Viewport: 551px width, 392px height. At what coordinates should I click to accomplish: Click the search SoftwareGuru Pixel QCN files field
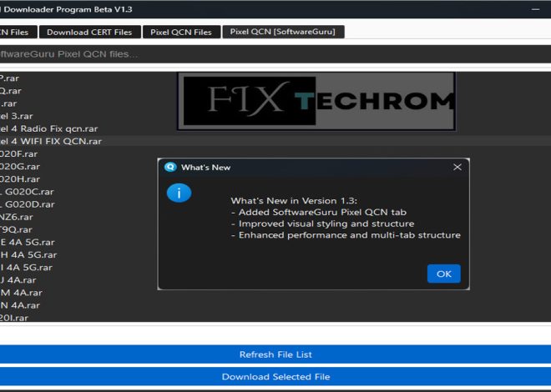click(275, 54)
